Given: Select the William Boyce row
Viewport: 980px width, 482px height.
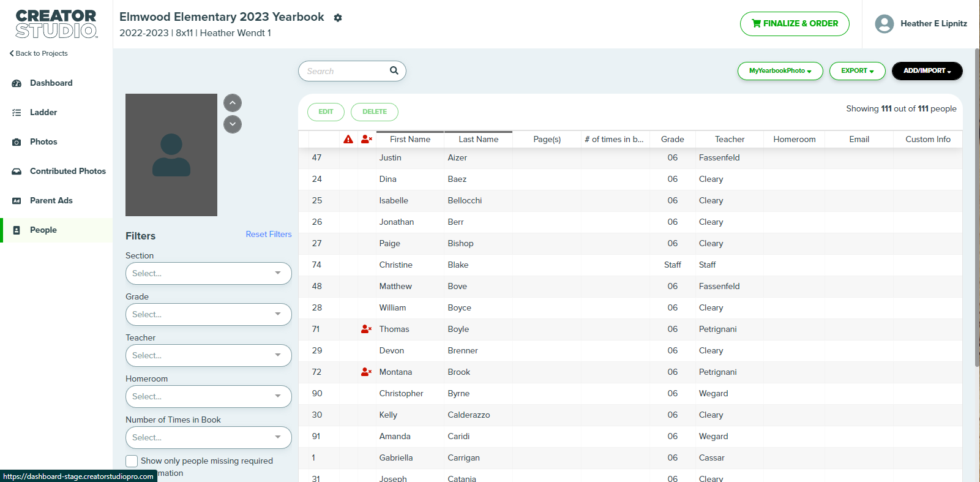Looking at the screenshot, I should click(630, 308).
